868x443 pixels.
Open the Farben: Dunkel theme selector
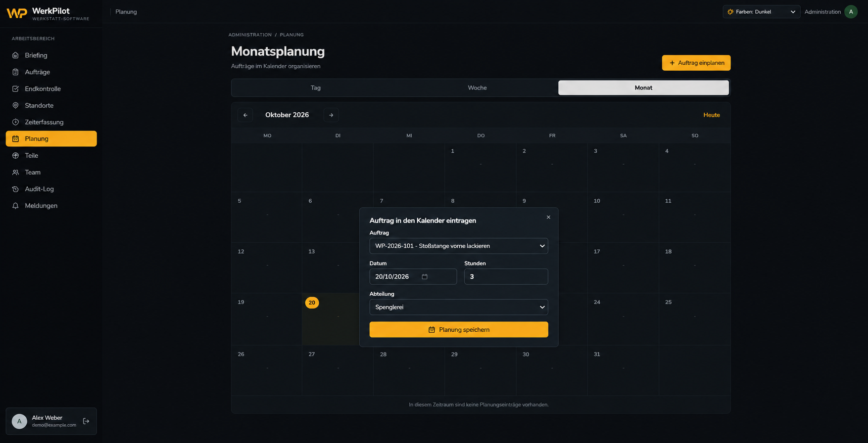(x=762, y=12)
